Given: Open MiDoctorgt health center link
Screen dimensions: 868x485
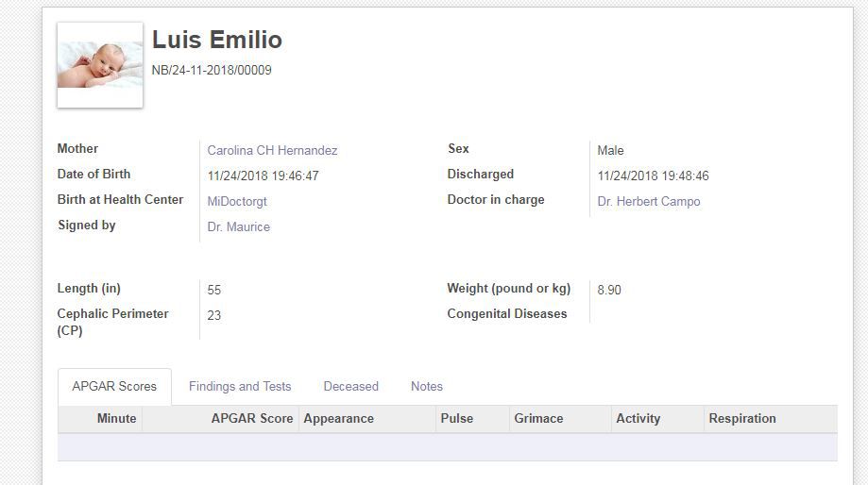Looking at the screenshot, I should point(237,202).
